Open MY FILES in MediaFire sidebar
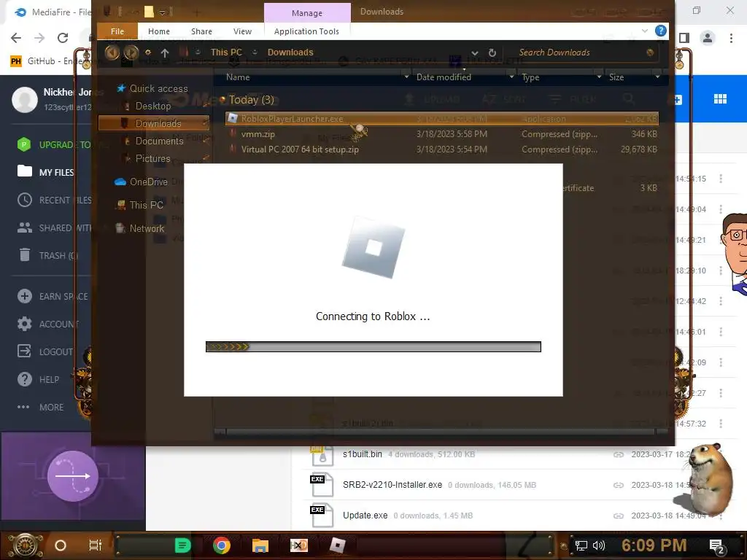Image resolution: width=747 pixels, height=560 pixels. click(x=46, y=172)
